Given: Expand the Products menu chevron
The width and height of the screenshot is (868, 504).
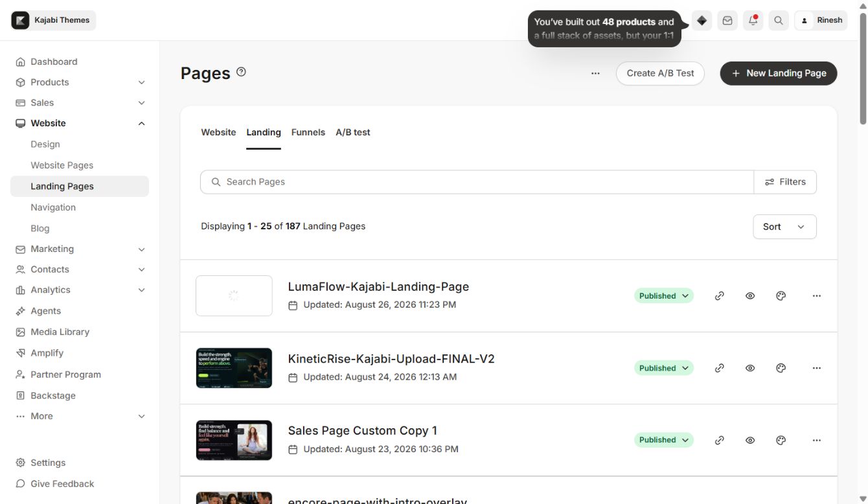Looking at the screenshot, I should point(141,82).
